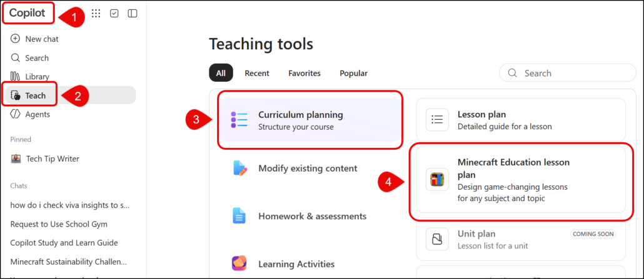The image size is (644, 279).
Task: Click the Minecraft Education bookshelf icon
Action: pos(437,179)
